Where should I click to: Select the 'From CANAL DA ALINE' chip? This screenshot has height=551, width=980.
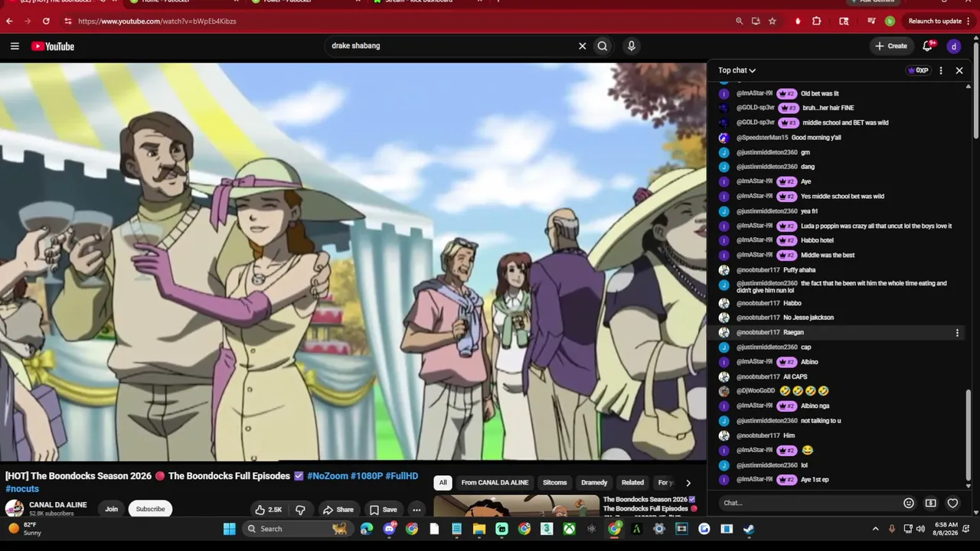[495, 483]
